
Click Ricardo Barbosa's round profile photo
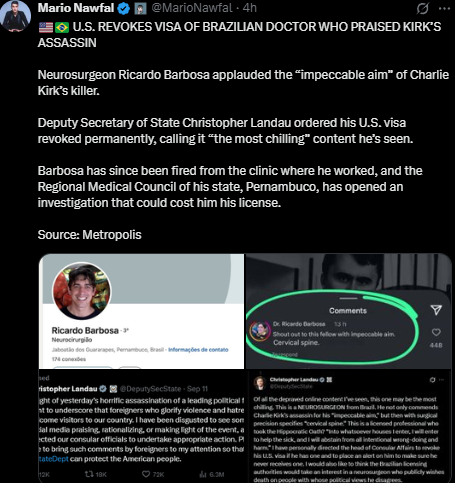(82, 291)
